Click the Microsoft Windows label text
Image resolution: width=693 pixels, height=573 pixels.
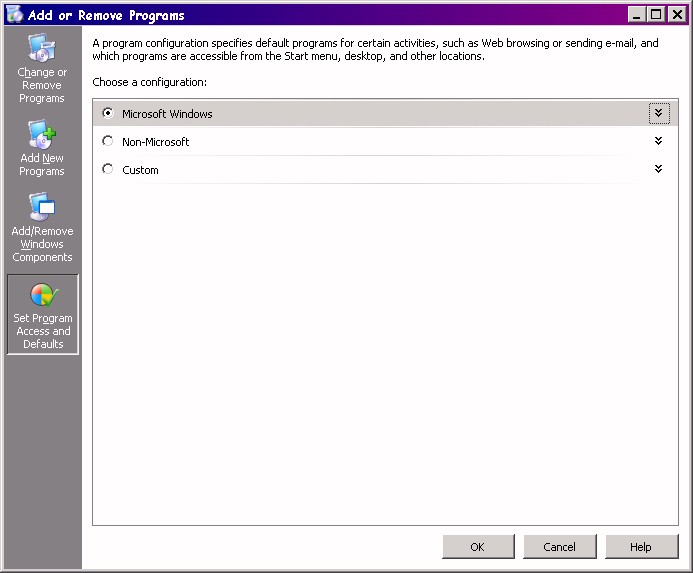tap(167, 114)
